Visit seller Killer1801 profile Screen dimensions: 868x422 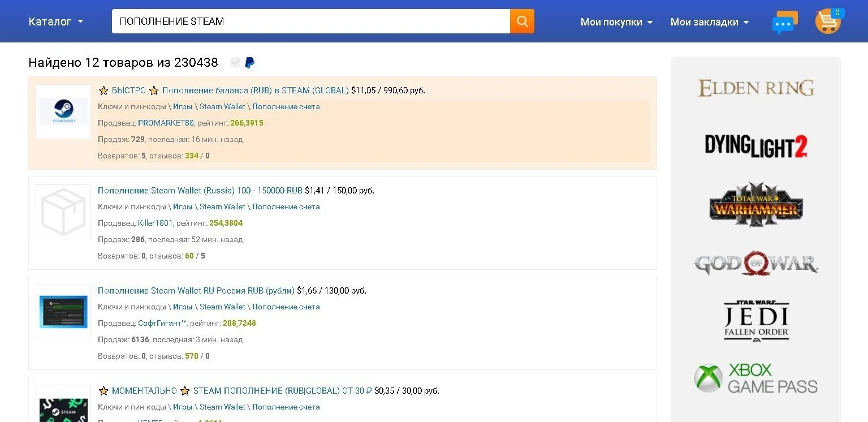156,223
